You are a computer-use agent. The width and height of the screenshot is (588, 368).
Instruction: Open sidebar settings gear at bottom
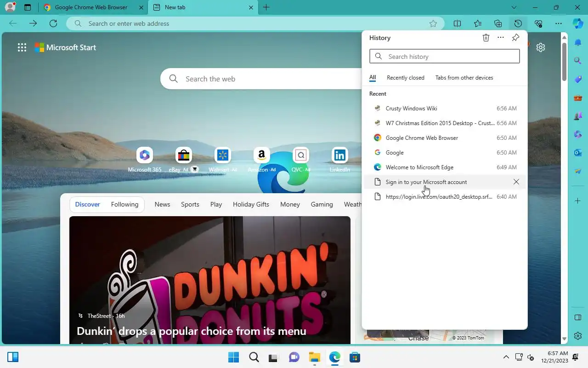click(x=578, y=336)
